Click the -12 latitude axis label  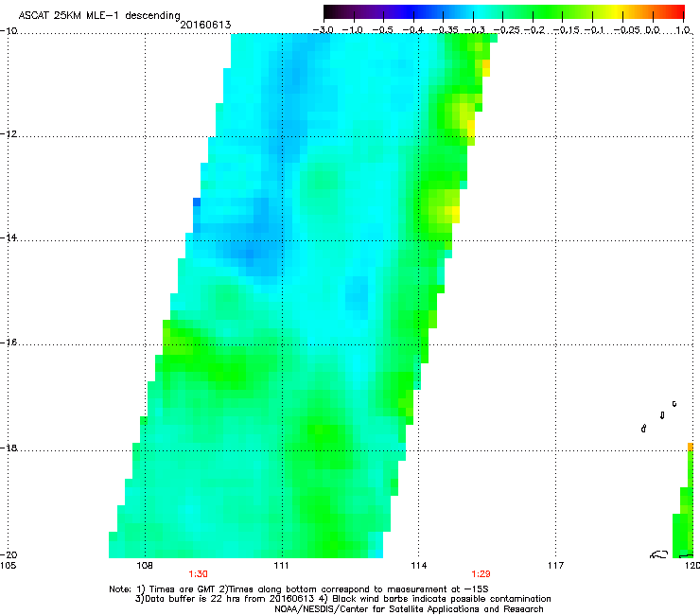click(x=9, y=134)
